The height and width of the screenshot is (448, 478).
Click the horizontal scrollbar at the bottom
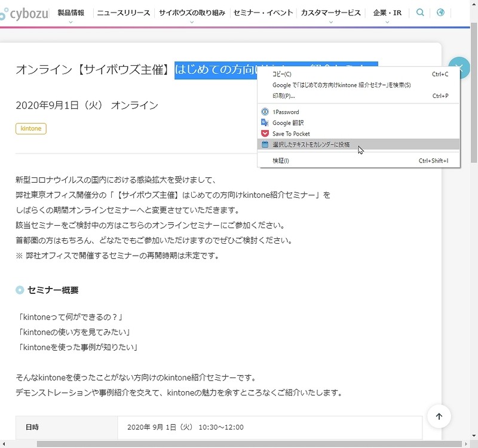tap(239, 444)
